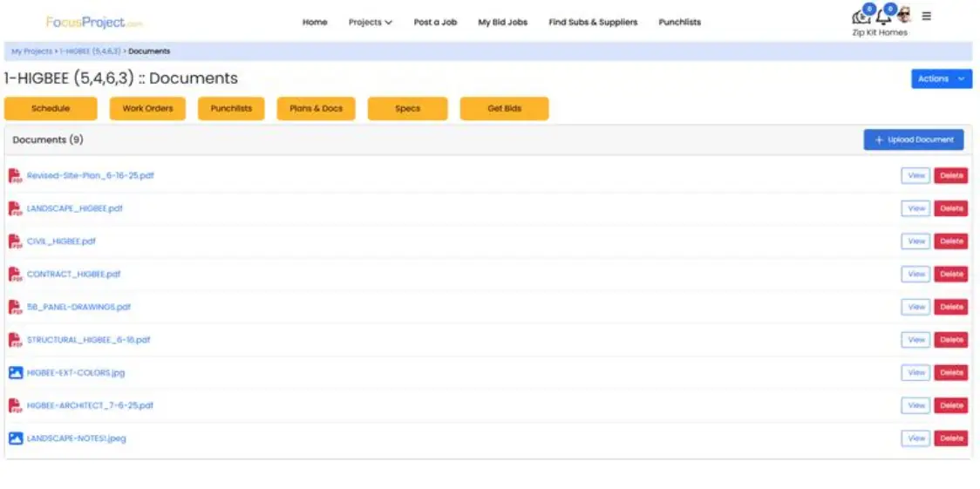Click the user profile avatar
The width and height of the screenshot is (980, 489).
pyautogui.click(x=904, y=17)
